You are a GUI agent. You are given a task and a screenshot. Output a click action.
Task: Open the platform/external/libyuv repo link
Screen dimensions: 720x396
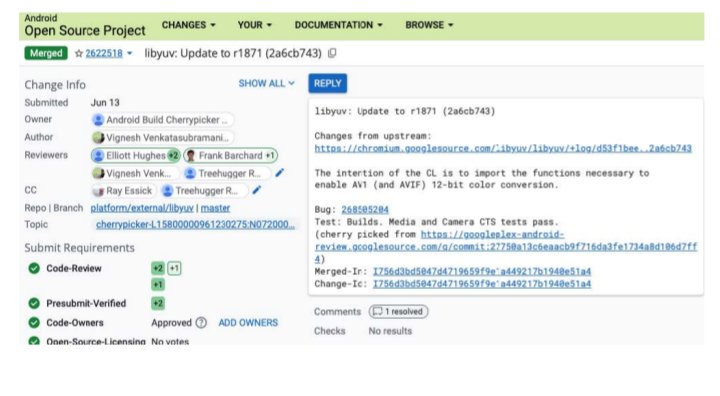coord(142,208)
